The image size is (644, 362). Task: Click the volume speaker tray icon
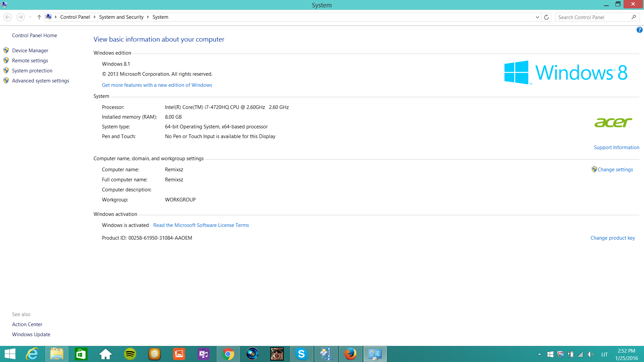591,354
